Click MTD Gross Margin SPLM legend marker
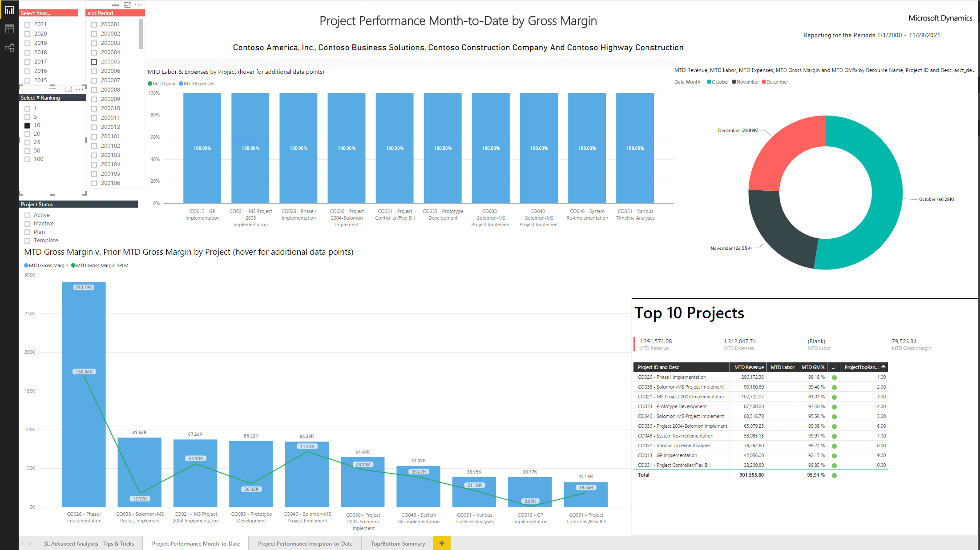 [x=73, y=265]
